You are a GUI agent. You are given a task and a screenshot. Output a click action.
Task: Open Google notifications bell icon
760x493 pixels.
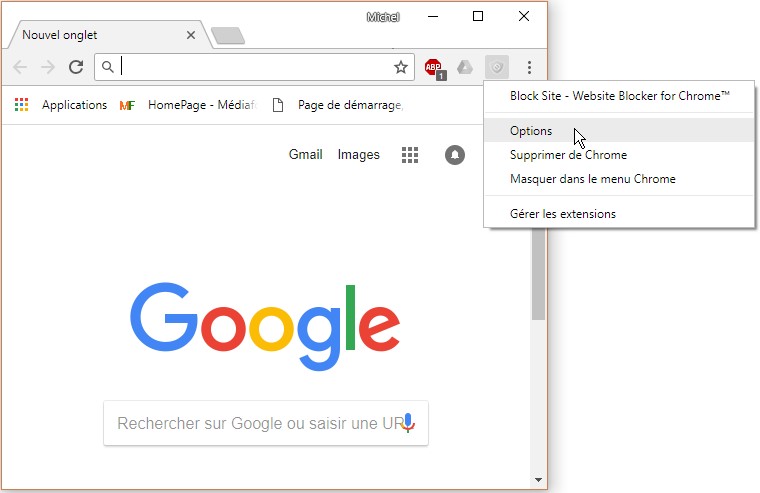pos(455,155)
